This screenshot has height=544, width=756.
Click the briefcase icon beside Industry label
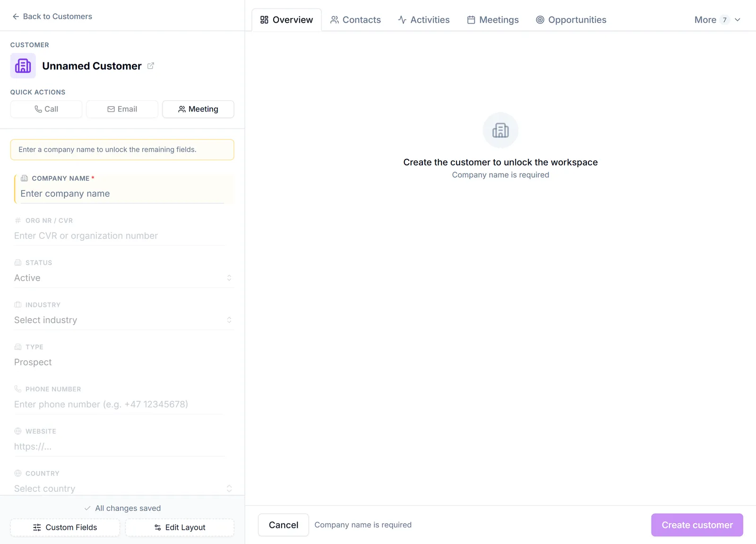(x=18, y=305)
